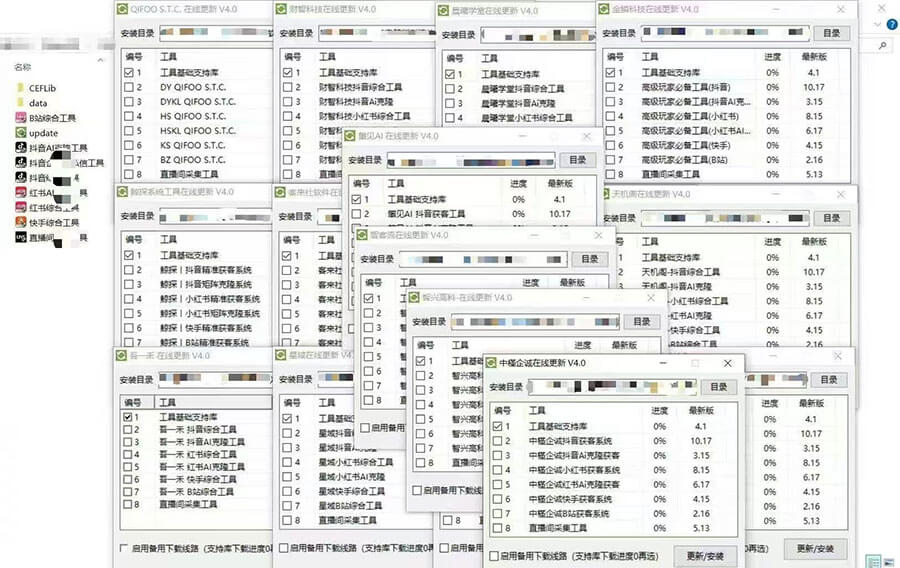900x568 pixels.
Task: Select 哥一禾 快手综合工具 row text
Action: click(x=197, y=479)
